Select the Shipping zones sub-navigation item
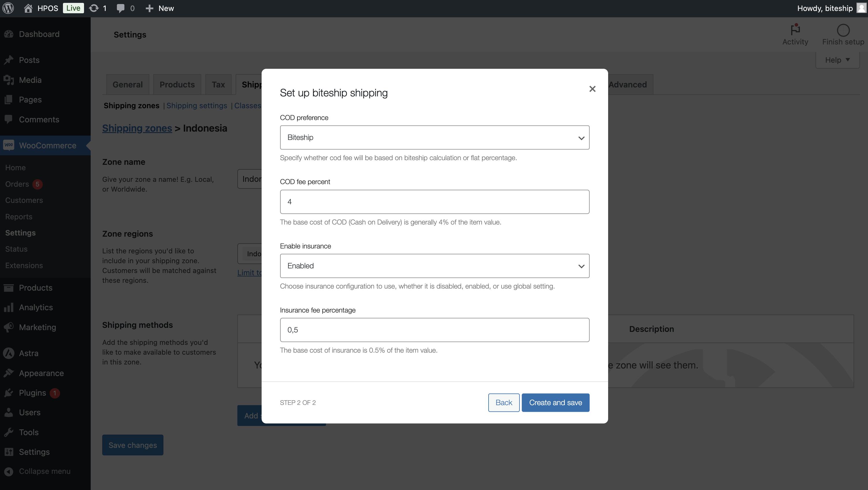The height and width of the screenshot is (490, 868). (131, 105)
